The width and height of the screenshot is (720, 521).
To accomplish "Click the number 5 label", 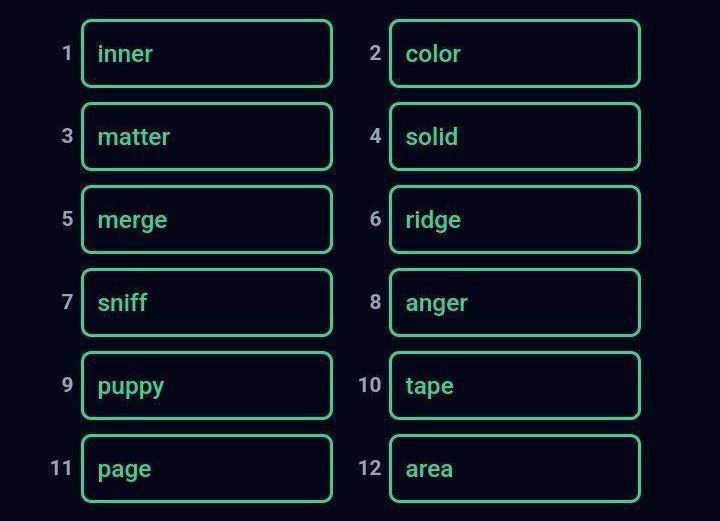I will (x=68, y=218).
